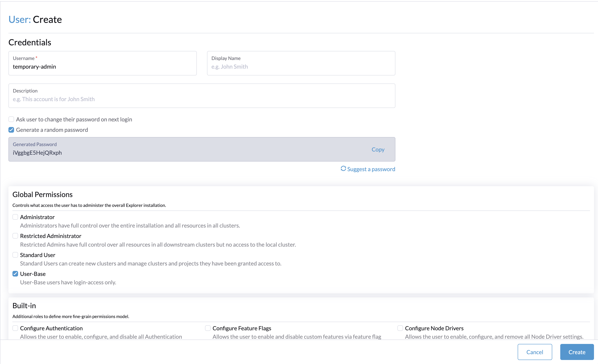The image size is (598, 364).
Task: Uncheck Generate a random password
Action: point(11,130)
